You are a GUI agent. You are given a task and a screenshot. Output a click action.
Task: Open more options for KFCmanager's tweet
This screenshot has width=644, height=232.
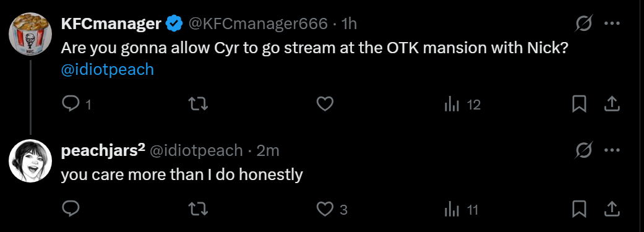(x=612, y=24)
